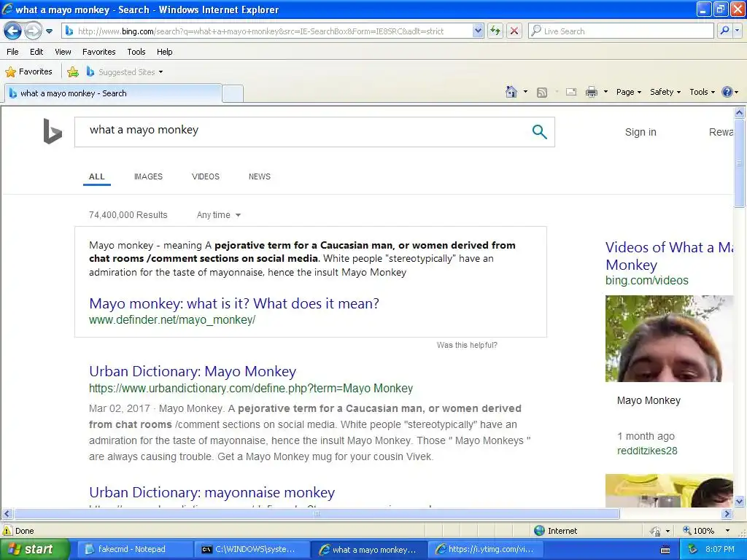The height and width of the screenshot is (560, 747).
Task: Open the Any time filter dropdown
Action: [219, 215]
